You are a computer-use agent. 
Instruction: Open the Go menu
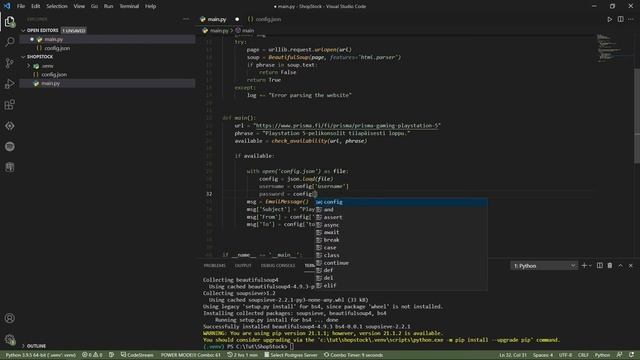[x=94, y=6]
